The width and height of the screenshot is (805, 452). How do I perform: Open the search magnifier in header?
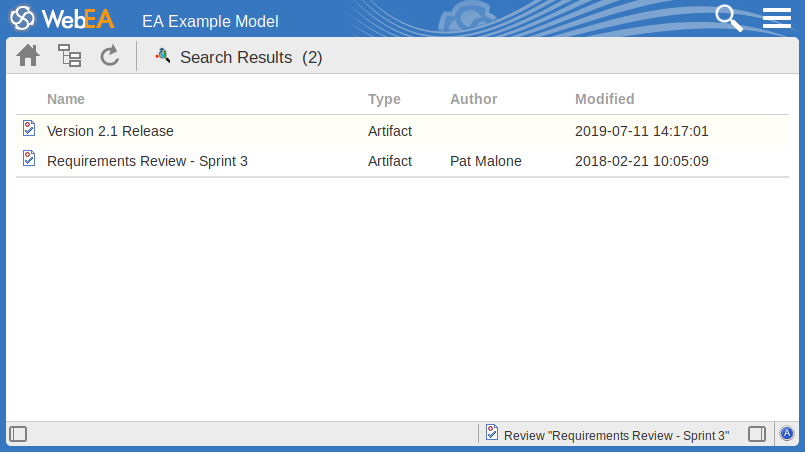click(x=729, y=18)
